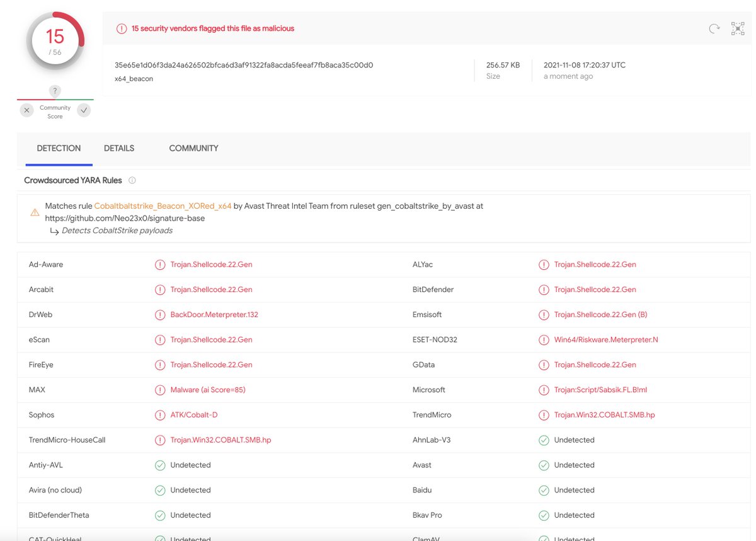The height and width of the screenshot is (541, 756).
Task: Click the Microsoft detection alert icon
Action: (544, 390)
